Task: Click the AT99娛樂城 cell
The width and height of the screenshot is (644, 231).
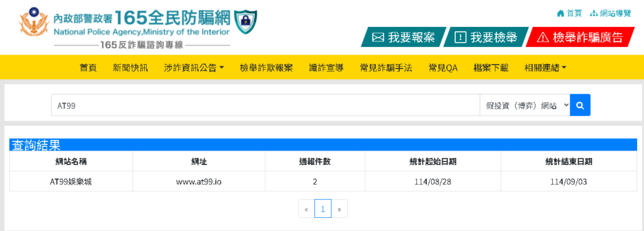Action: (71, 181)
